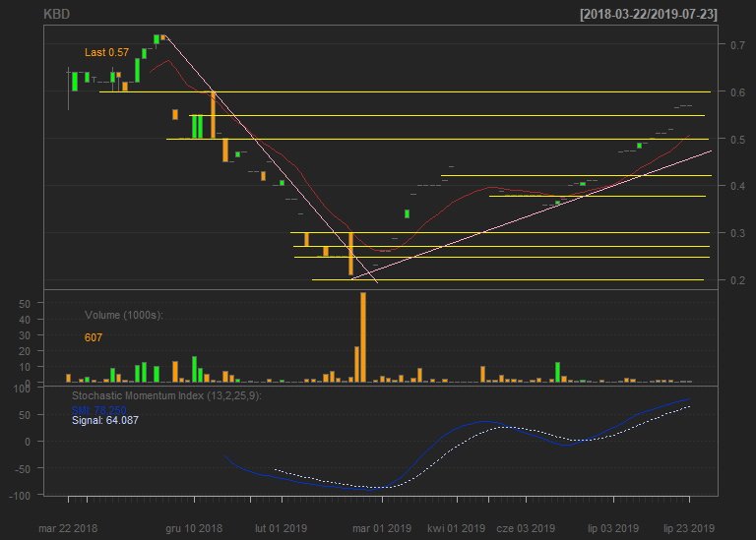Click the 'mar 01 2019' date label

click(x=382, y=528)
